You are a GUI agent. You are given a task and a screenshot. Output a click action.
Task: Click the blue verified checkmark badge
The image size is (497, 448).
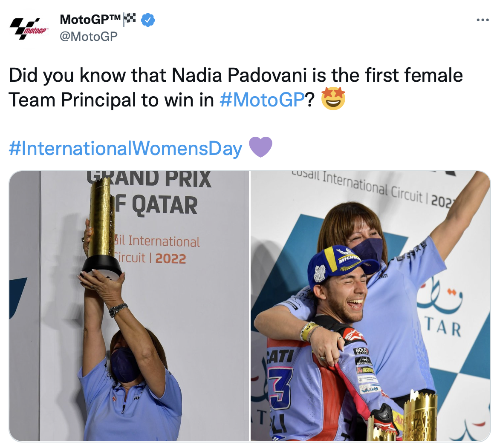(147, 20)
